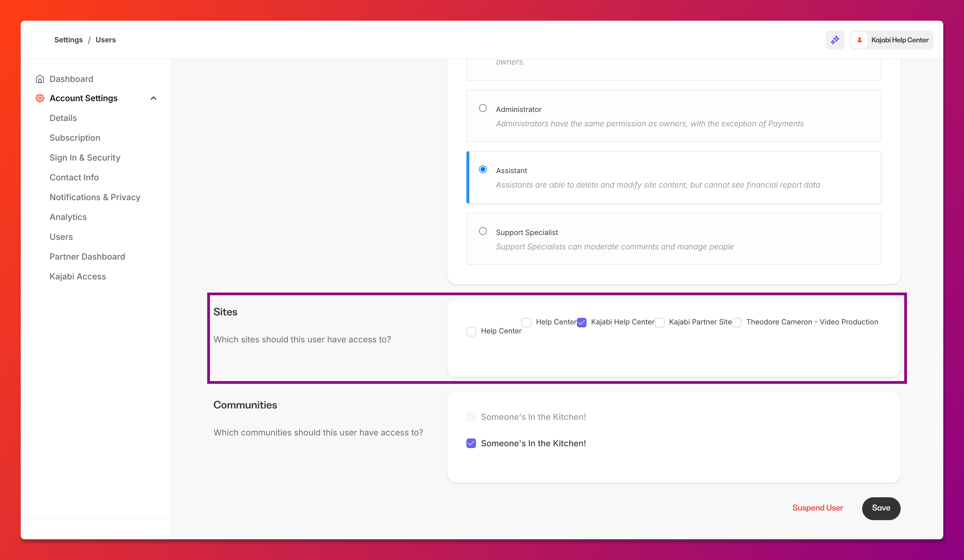Click the Assistant role label
The height and width of the screenshot is (560, 964).
[x=511, y=170]
